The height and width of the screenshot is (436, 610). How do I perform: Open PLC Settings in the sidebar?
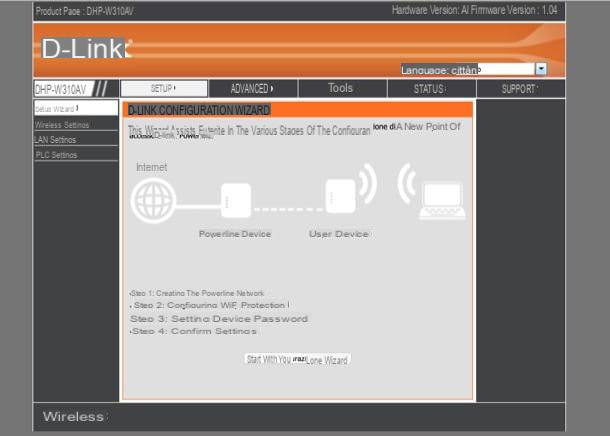point(76,155)
